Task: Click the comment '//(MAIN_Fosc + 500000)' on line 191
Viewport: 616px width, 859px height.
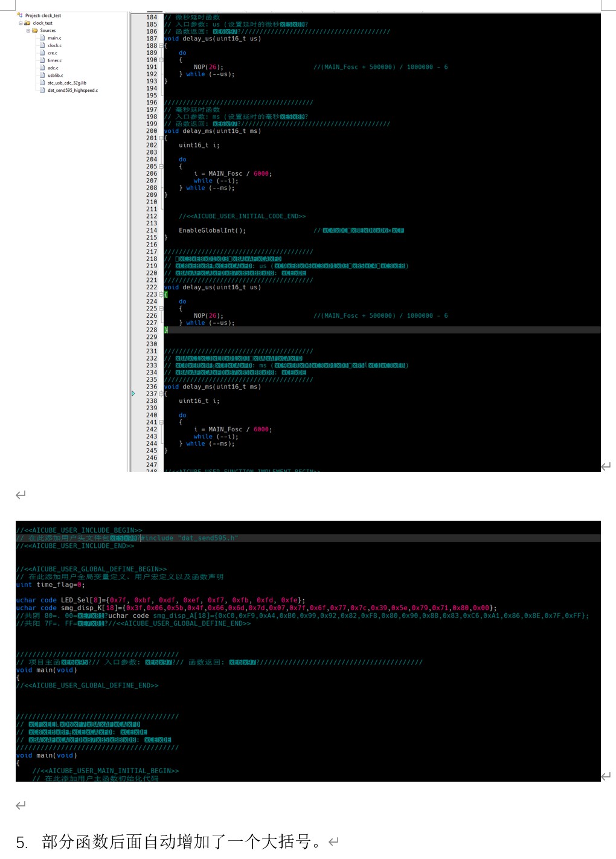Action: pyautogui.click(x=355, y=67)
